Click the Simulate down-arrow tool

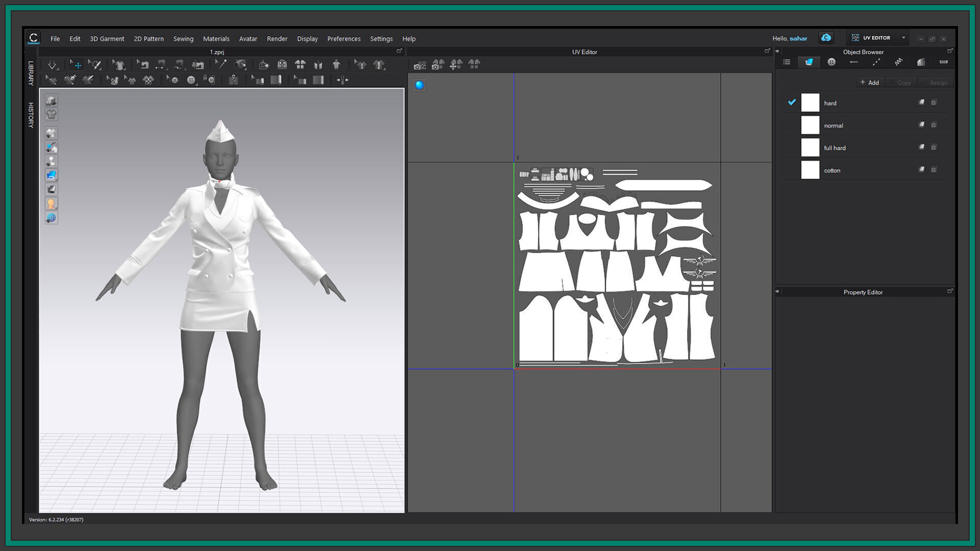53,65
